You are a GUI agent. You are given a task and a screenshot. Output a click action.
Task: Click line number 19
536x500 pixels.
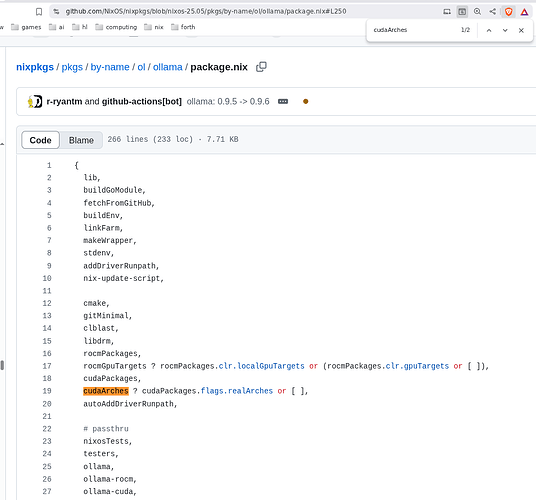click(x=47, y=391)
